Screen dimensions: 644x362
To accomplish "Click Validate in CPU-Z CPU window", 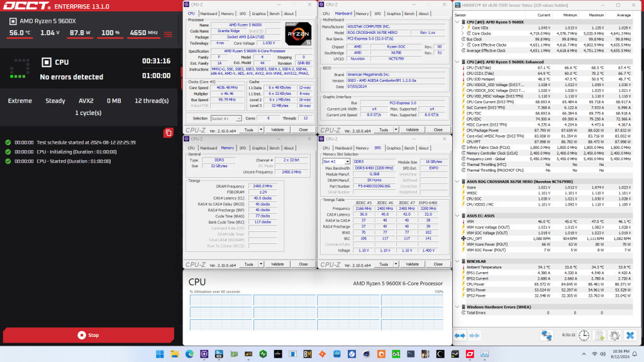I will coord(277,129).
